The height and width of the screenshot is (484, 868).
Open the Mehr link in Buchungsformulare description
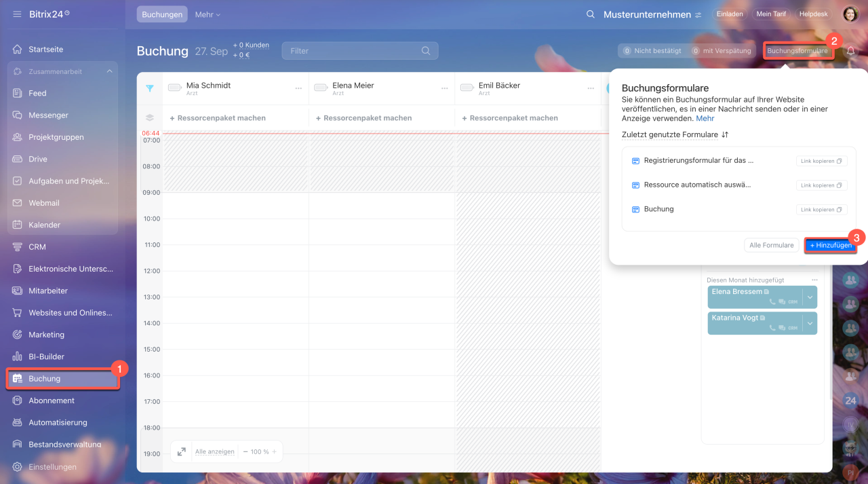tap(705, 118)
